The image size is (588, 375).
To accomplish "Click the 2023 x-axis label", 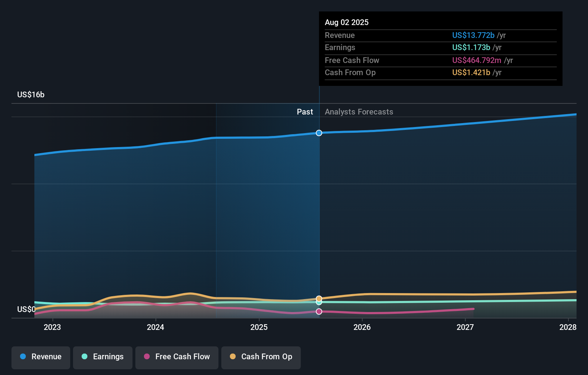I will [x=52, y=327].
